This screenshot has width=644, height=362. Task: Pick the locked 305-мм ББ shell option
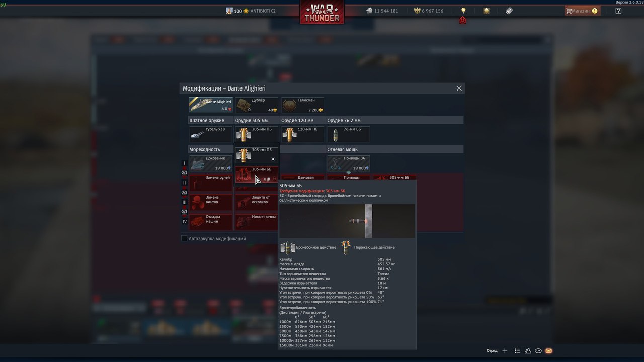pos(257,174)
